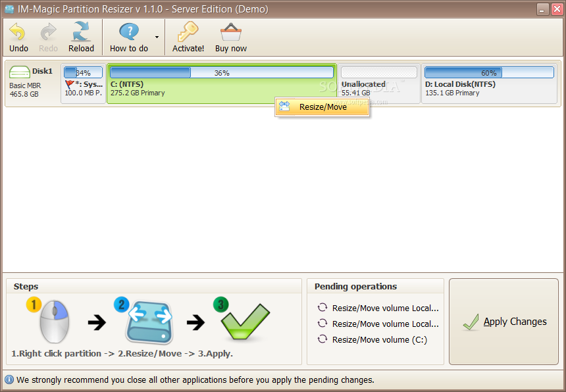Select the 100.0 MB system partition
Image resolution: width=566 pixels, height=392 pixels.
point(83,89)
